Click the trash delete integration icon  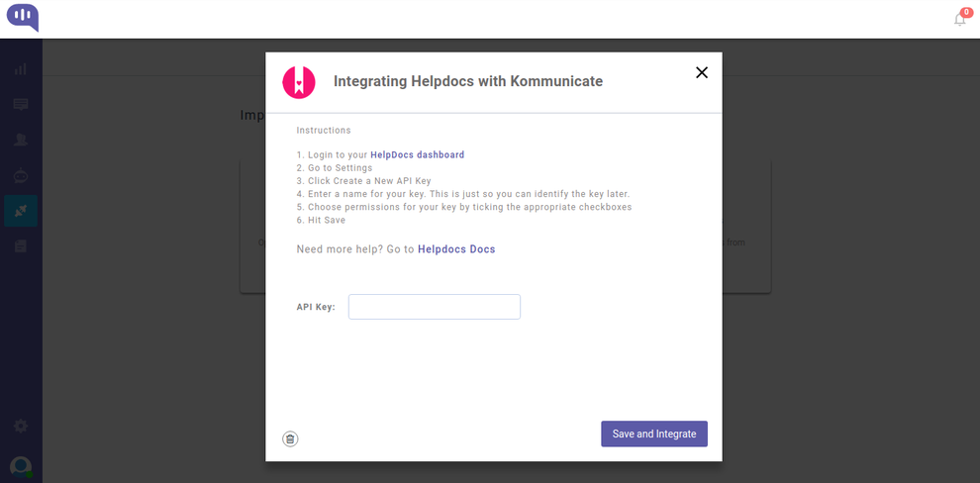click(290, 438)
